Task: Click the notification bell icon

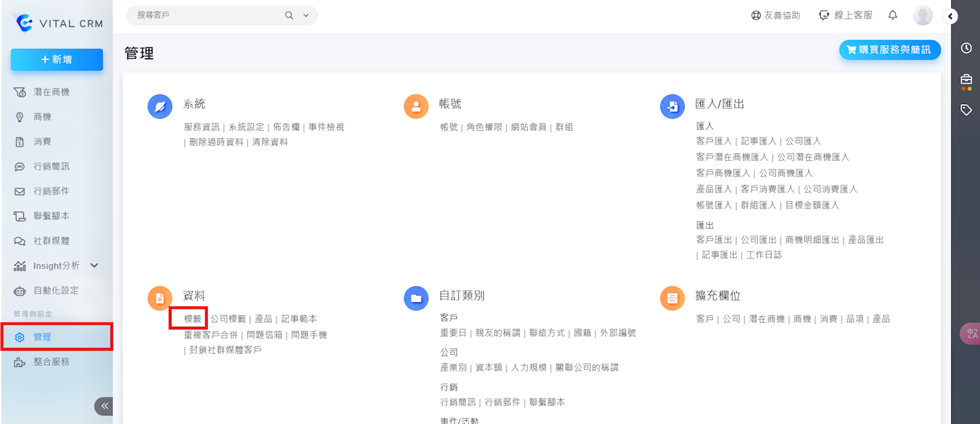Action: [x=892, y=15]
